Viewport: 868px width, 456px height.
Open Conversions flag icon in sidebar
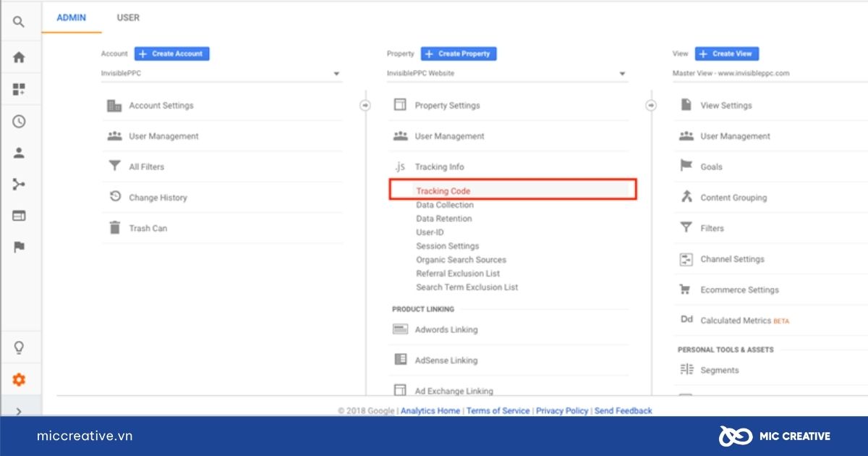(19, 248)
